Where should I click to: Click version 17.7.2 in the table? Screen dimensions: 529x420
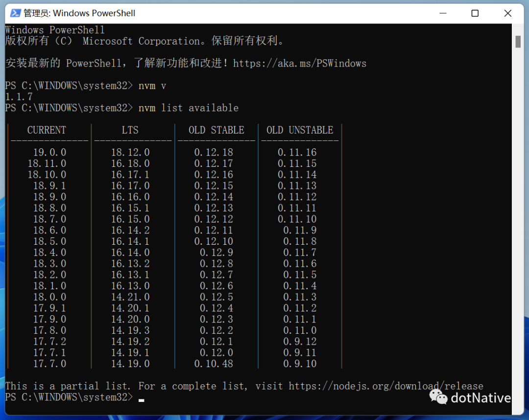[49, 342]
